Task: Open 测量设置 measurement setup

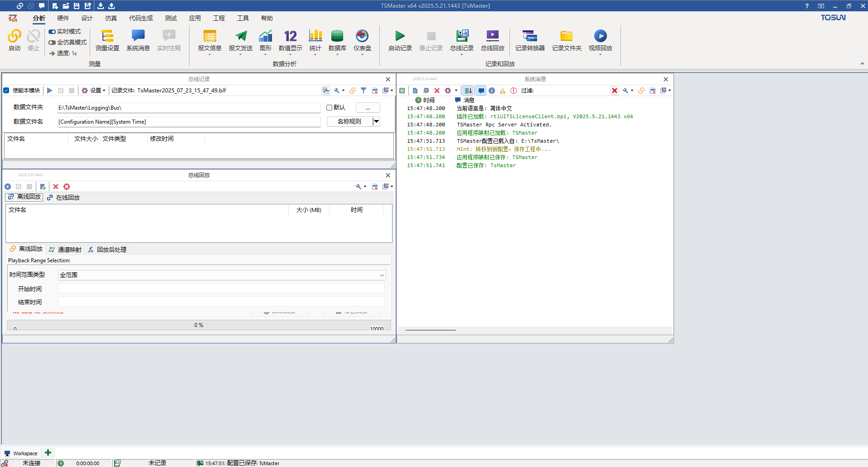Action: click(107, 40)
